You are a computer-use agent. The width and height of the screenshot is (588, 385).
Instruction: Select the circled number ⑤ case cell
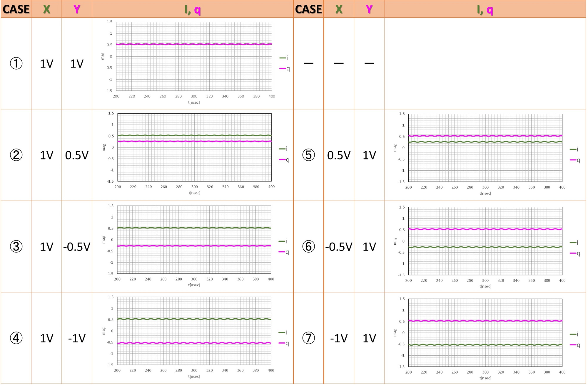point(309,155)
